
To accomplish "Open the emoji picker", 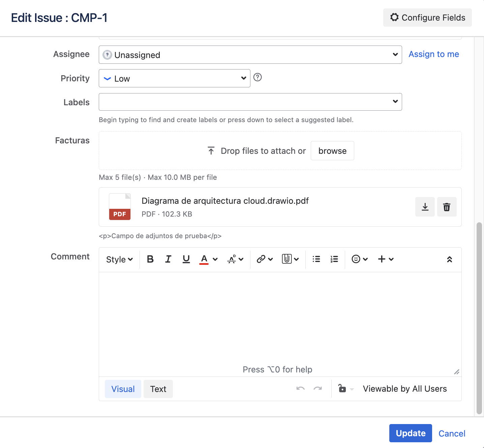I will pos(360,259).
